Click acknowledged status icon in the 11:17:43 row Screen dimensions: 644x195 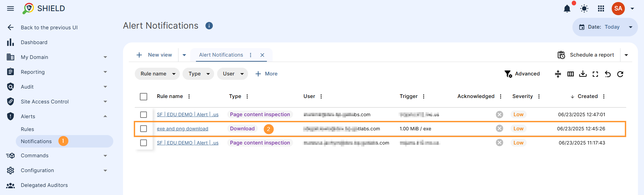coord(499,143)
